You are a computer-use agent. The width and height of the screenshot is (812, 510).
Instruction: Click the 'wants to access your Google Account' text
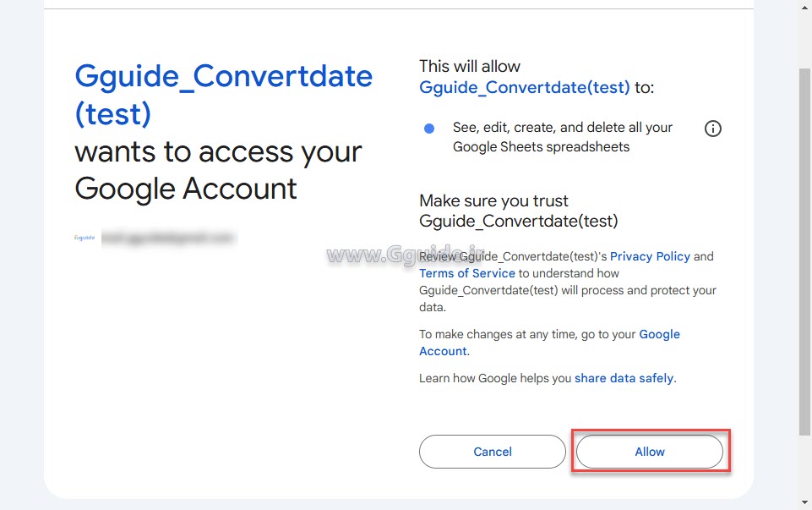218,170
